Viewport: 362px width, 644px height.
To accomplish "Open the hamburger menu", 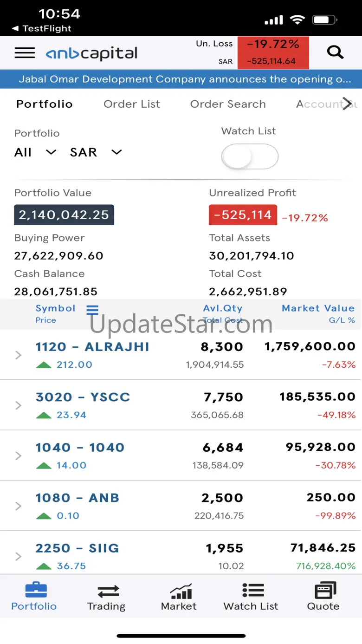I will (25, 53).
